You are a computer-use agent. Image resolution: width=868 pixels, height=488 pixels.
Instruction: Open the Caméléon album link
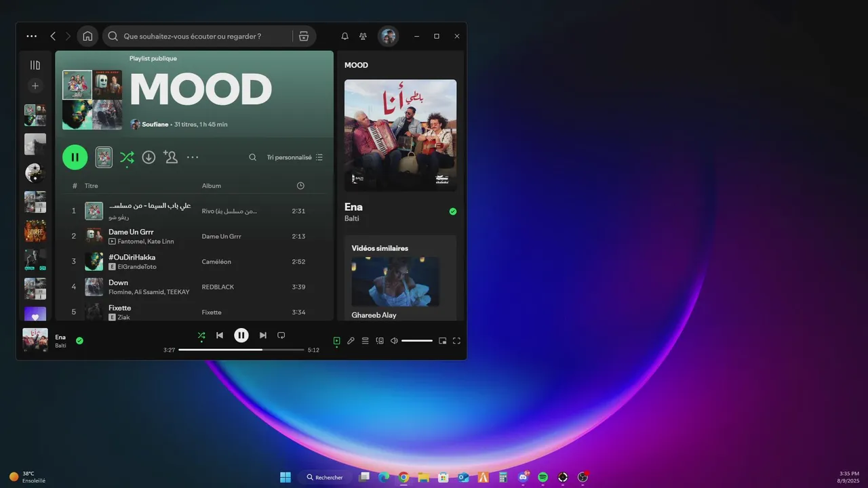216,262
